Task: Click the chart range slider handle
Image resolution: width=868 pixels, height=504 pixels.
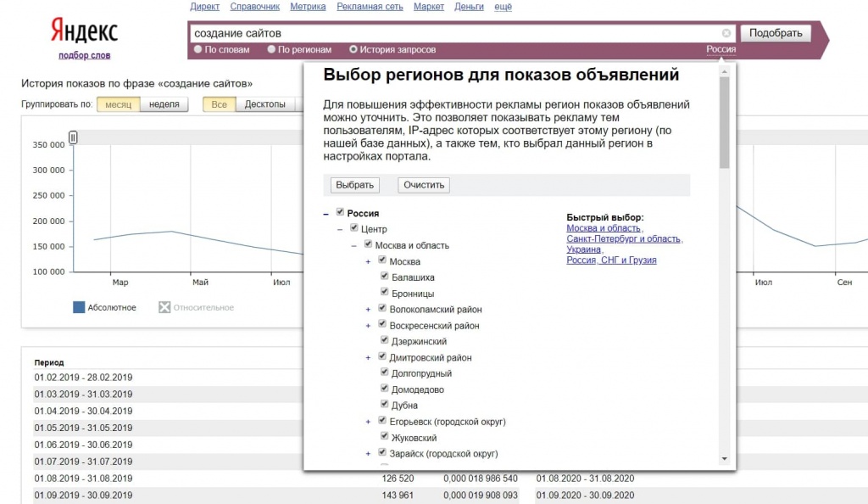Action: (x=73, y=137)
